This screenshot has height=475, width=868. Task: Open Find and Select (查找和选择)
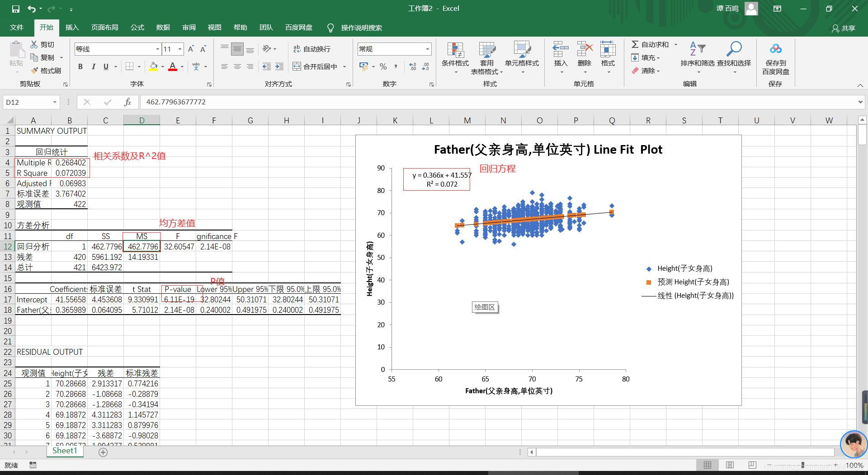point(734,58)
